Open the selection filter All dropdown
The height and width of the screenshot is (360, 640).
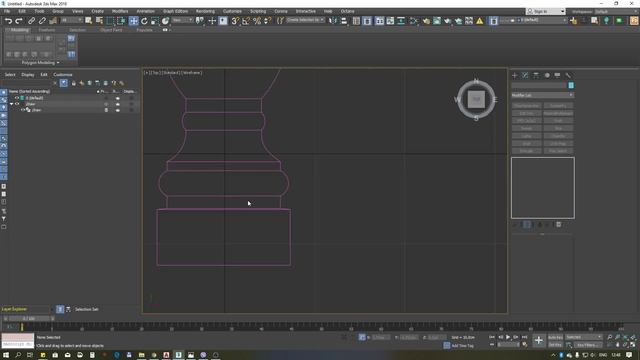click(71, 20)
